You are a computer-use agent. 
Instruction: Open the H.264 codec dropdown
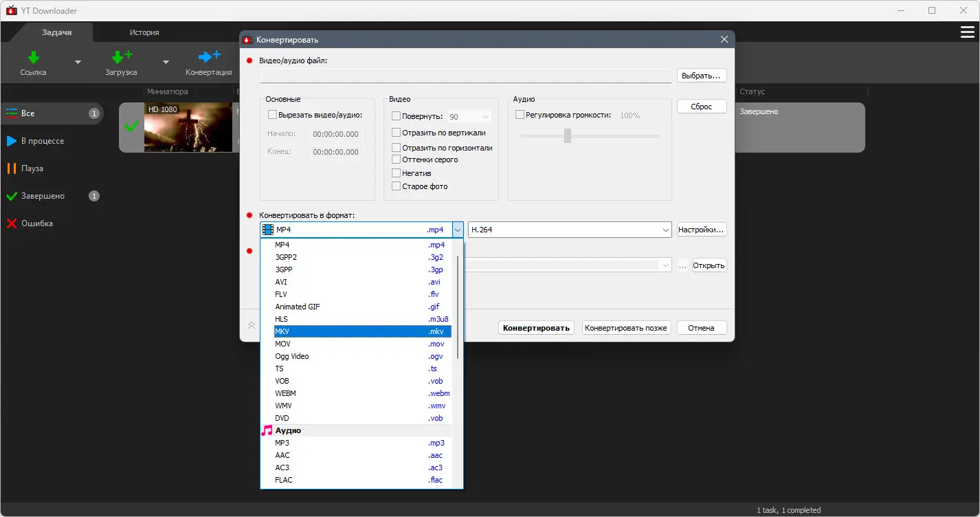pos(570,230)
